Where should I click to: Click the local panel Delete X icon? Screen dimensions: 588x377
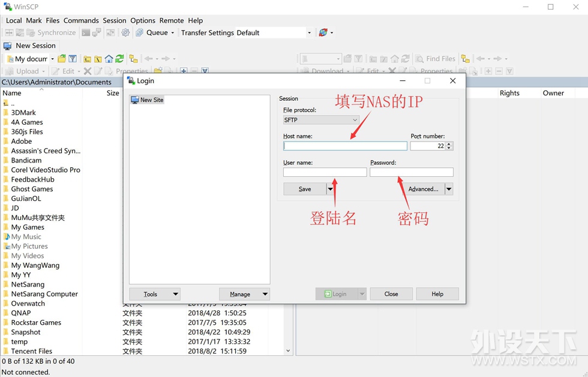pyautogui.click(x=88, y=71)
